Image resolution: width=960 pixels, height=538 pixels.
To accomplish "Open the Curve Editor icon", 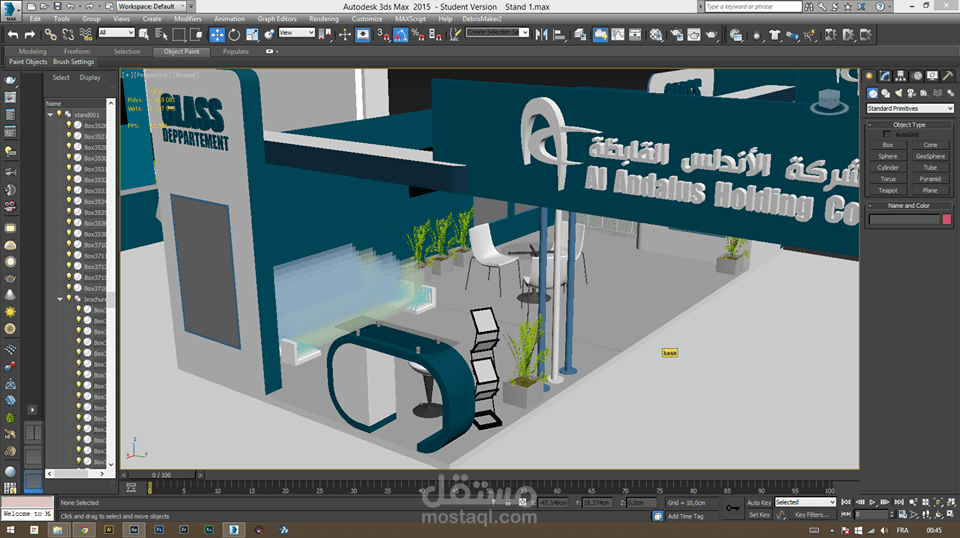I will [618, 35].
